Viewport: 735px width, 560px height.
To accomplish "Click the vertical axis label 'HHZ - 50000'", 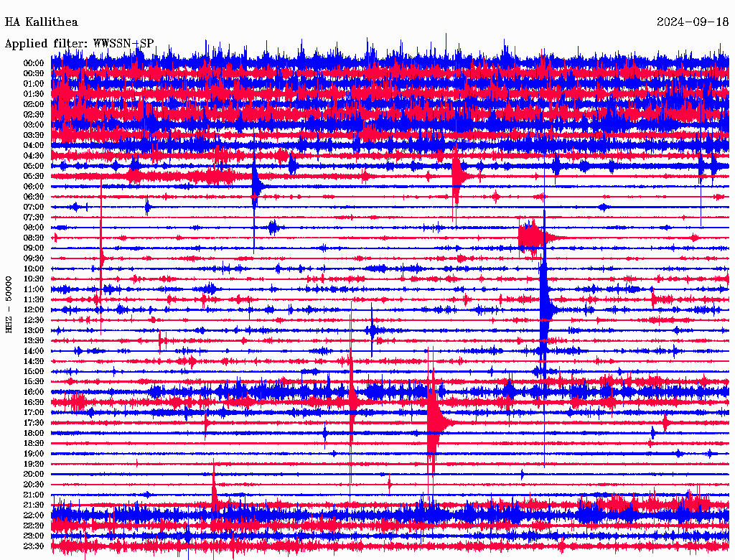I will coord(9,304).
